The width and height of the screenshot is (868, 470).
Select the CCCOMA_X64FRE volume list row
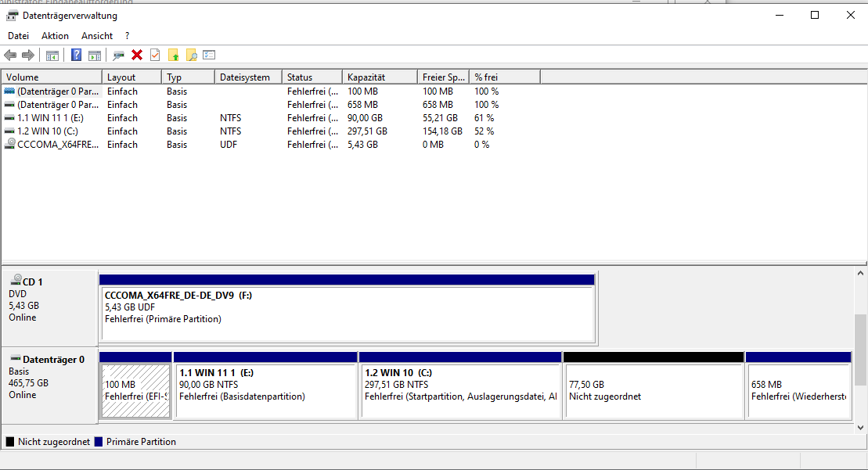click(272, 145)
